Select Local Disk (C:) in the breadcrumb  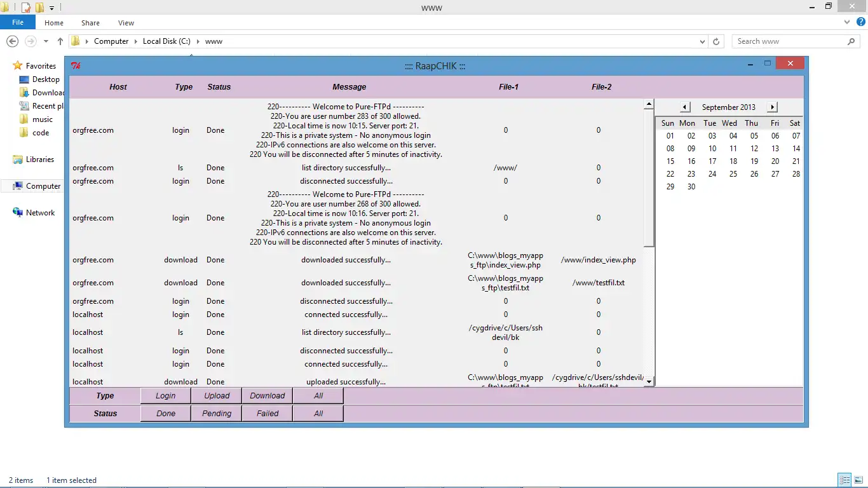tap(166, 41)
